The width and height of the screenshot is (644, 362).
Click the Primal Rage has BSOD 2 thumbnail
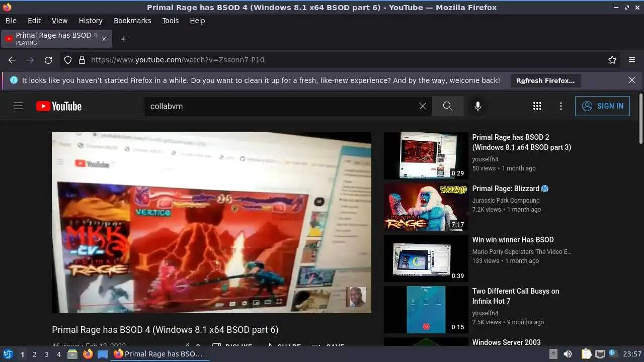pyautogui.click(x=426, y=156)
